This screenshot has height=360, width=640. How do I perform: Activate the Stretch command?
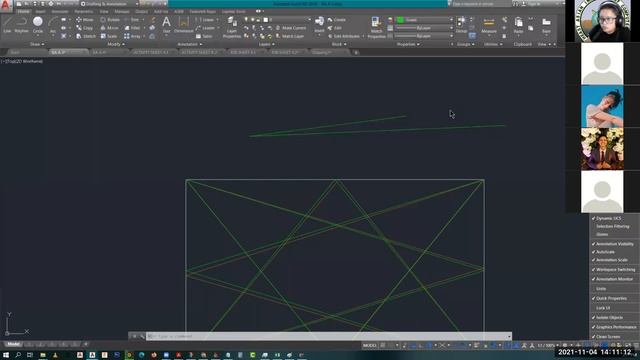tap(86, 36)
